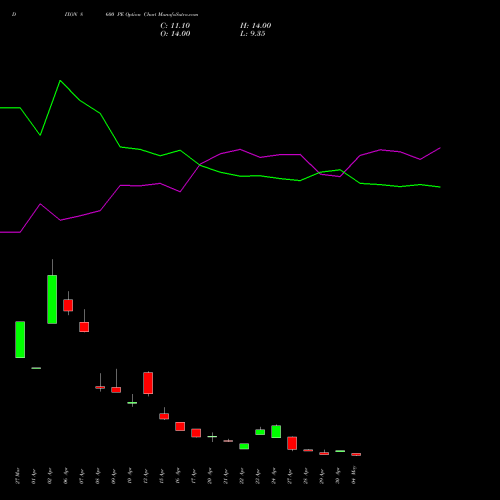Click the red candle above 09 Apr
500x500 pixels.
point(116,390)
